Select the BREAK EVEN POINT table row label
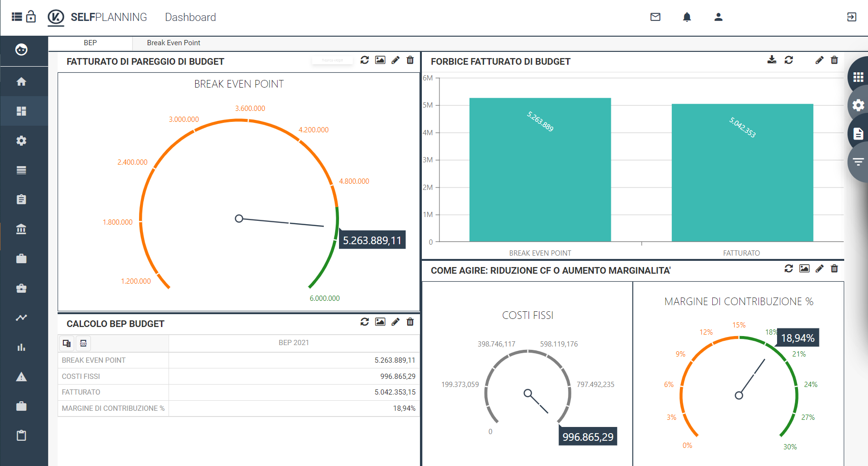The width and height of the screenshot is (868, 466). click(x=94, y=360)
